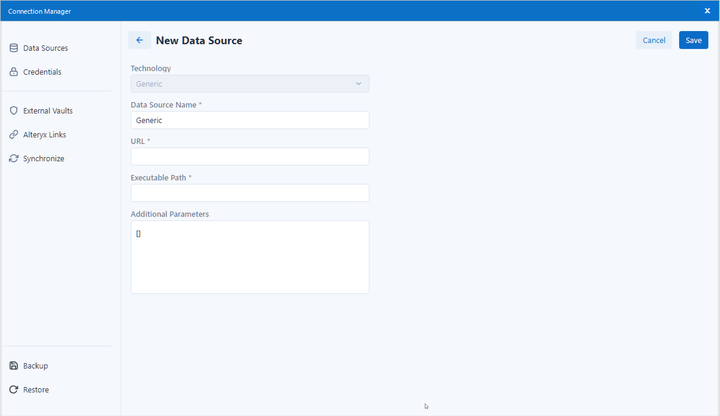The image size is (720, 416).
Task: Open the Technology dropdown
Action: [249, 84]
